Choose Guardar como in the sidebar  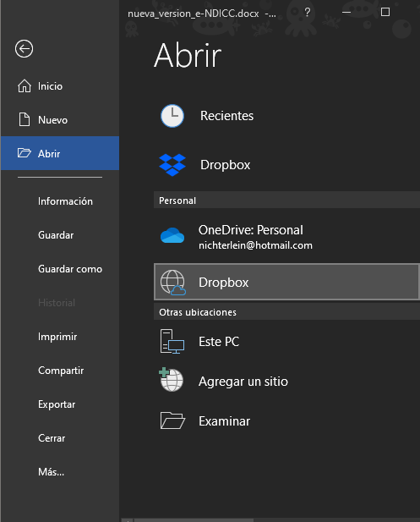click(x=70, y=269)
